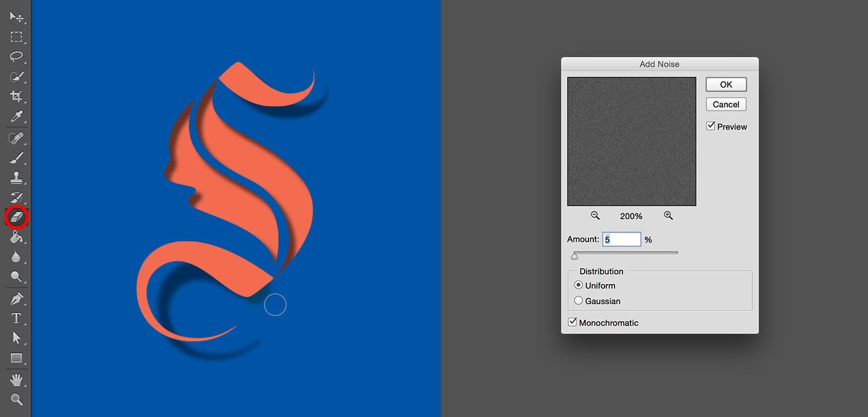Switch distribution to Gaussian
Screen dimensions: 868x417
(578, 300)
